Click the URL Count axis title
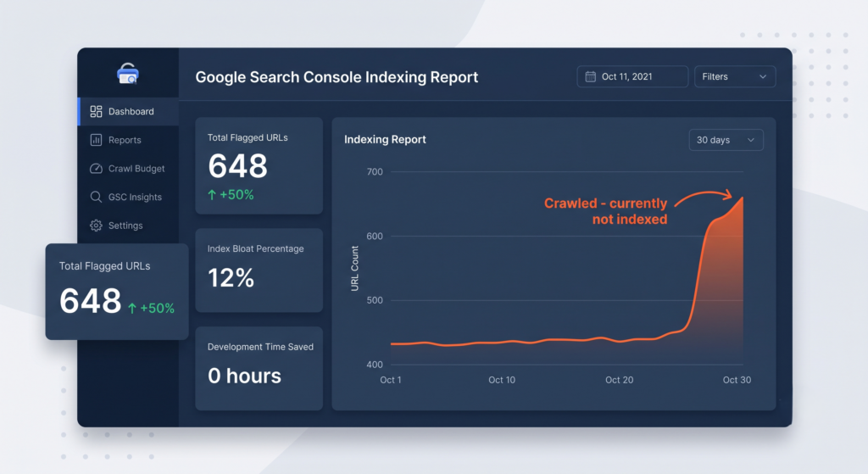 coord(355,268)
